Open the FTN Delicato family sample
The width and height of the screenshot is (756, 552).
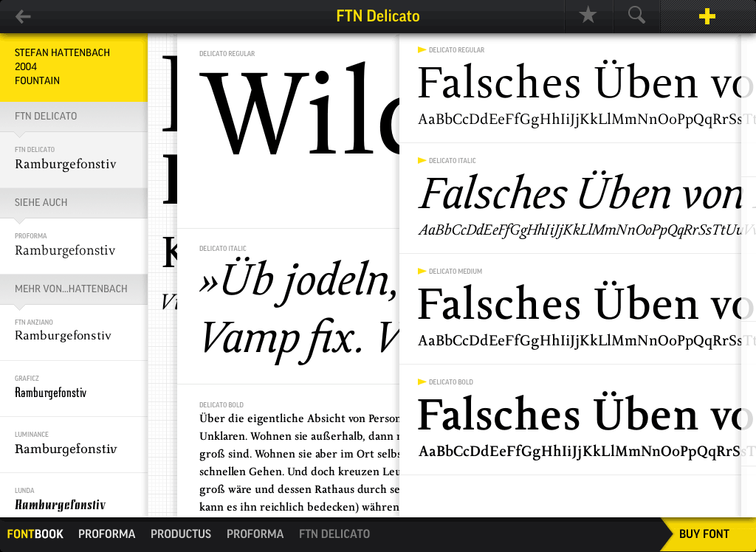click(74, 159)
